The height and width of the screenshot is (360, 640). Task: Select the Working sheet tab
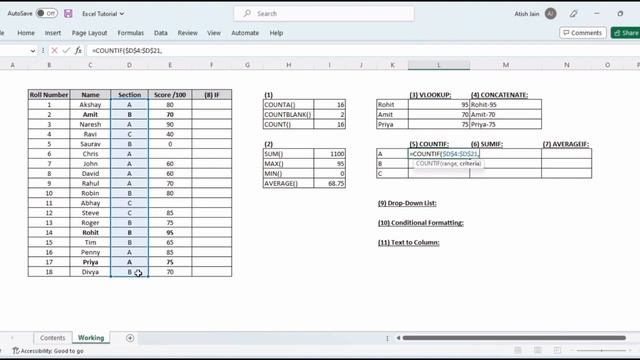(x=91, y=338)
